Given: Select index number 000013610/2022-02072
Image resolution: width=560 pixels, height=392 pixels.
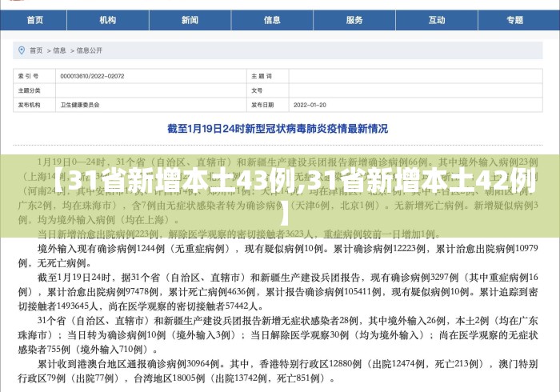Looking at the screenshot, I should coord(92,76).
